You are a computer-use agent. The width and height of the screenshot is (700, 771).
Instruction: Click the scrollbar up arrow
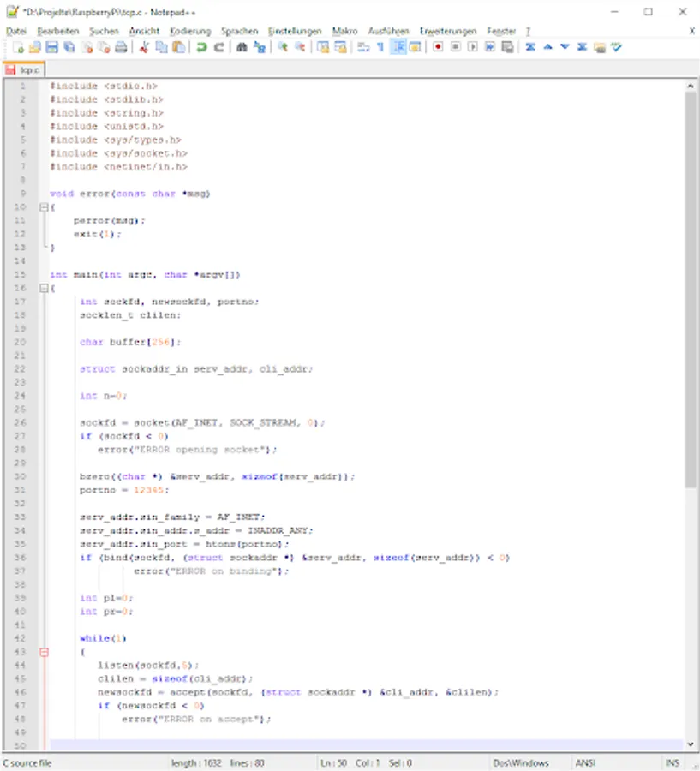[x=691, y=86]
